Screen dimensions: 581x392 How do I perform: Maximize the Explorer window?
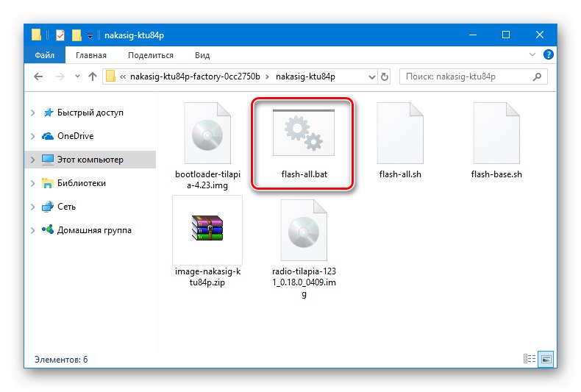[506, 35]
